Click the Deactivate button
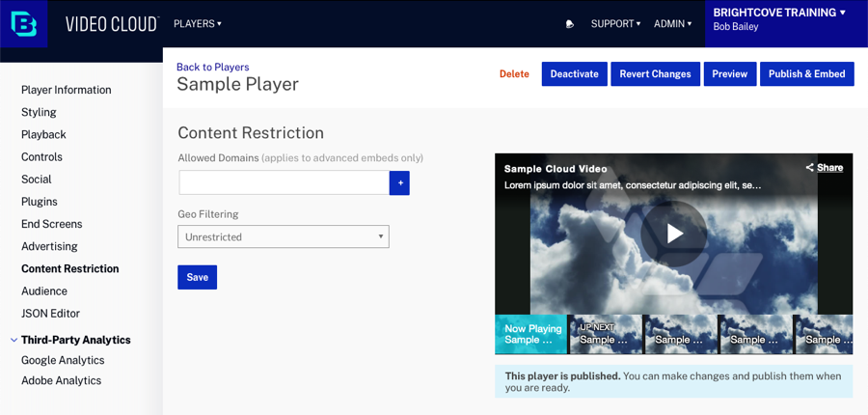The image size is (868, 415). tap(575, 73)
